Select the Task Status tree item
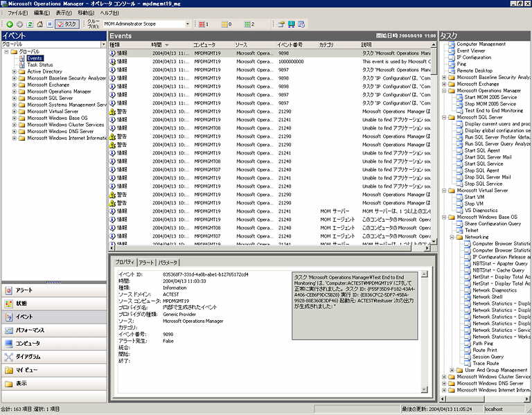 point(40,65)
